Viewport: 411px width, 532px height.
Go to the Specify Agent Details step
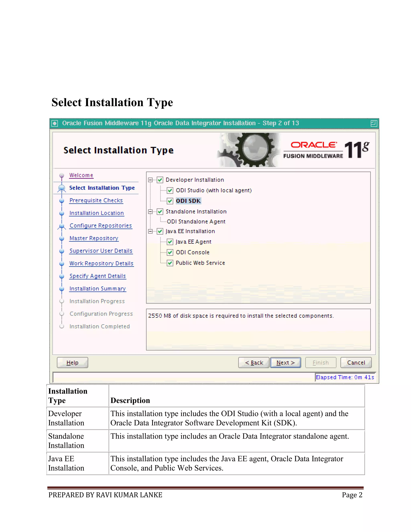pyautogui.click(x=97, y=276)
